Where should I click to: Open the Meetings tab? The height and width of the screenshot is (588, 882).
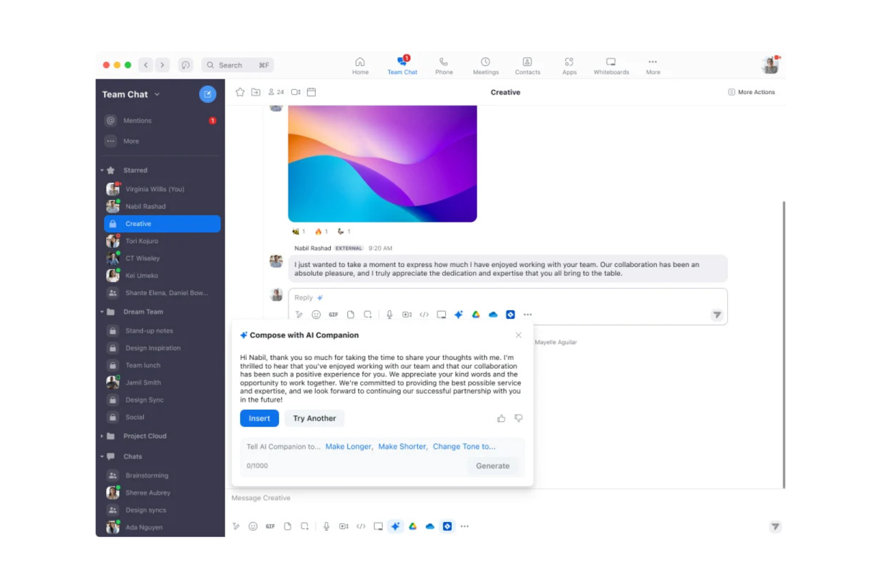(x=486, y=64)
